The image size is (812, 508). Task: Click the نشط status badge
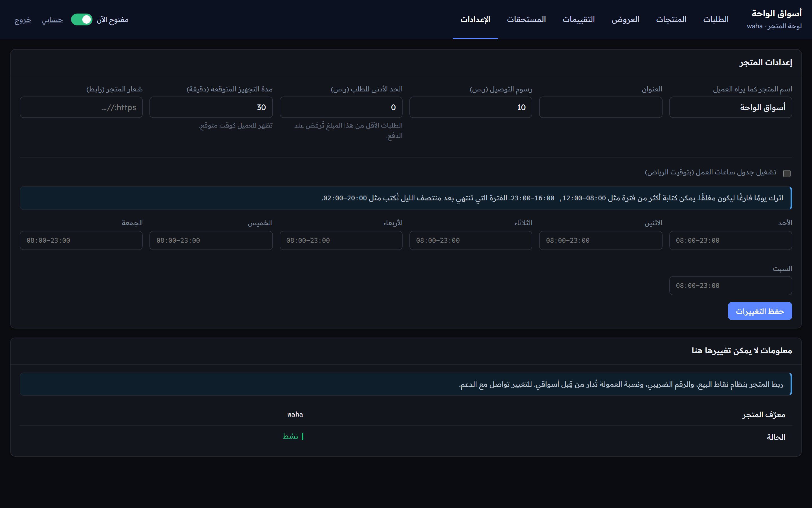[293, 436]
